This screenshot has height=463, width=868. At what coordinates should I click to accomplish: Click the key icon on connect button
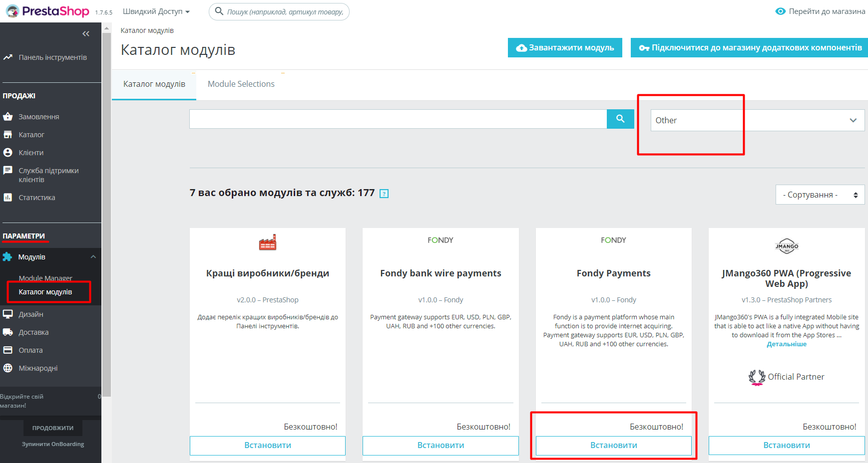tap(644, 48)
